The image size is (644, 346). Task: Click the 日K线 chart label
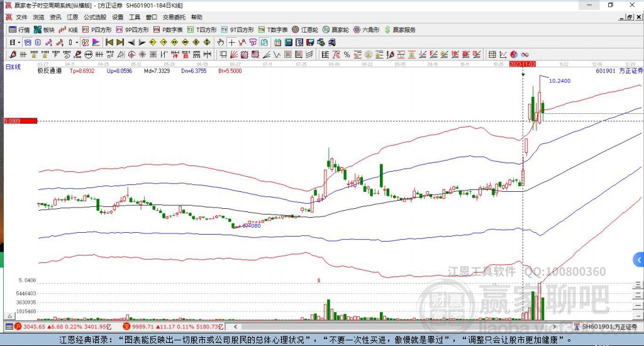[x=13, y=67]
